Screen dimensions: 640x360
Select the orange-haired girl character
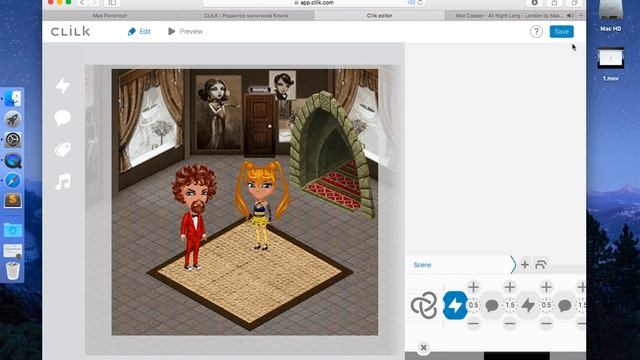262,204
